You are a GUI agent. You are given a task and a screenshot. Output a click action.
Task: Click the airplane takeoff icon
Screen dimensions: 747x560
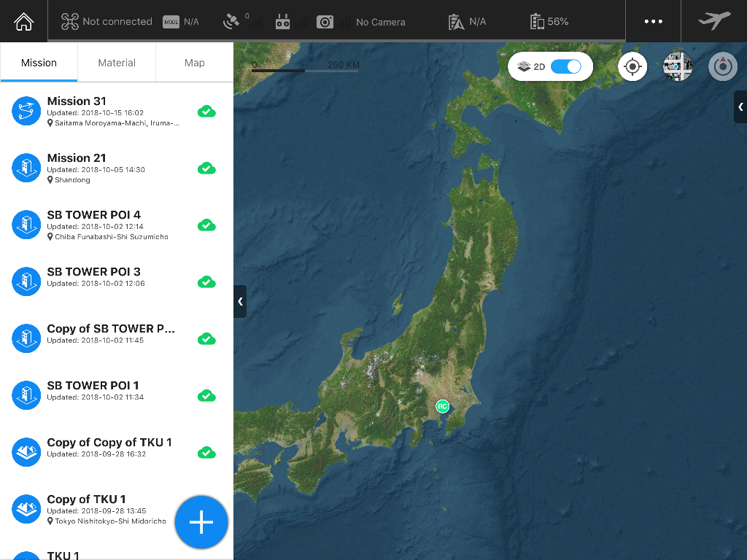713,21
